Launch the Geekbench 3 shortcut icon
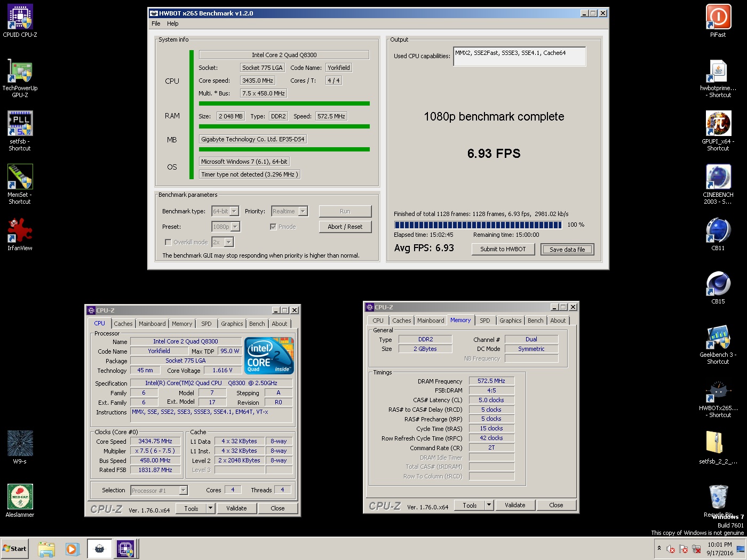The width and height of the screenshot is (747, 560). pyautogui.click(x=718, y=344)
